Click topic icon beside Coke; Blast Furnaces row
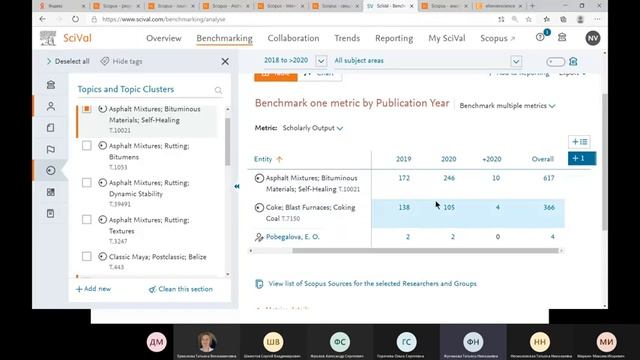 (259, 208)
